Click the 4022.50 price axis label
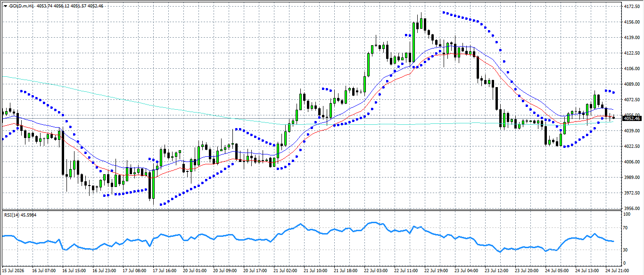The image size is (644, 275). (x=631, y=146)
